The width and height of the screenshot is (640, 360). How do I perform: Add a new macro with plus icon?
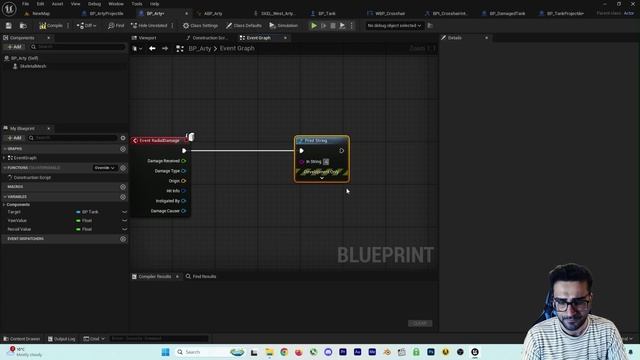tap(123, 187)
